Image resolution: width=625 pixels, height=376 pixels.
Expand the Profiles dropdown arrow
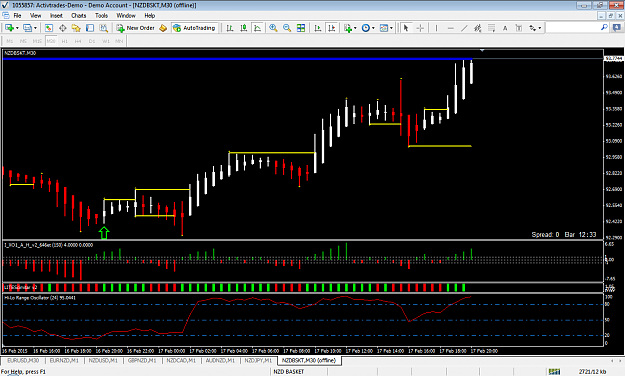tap(35, 28)
